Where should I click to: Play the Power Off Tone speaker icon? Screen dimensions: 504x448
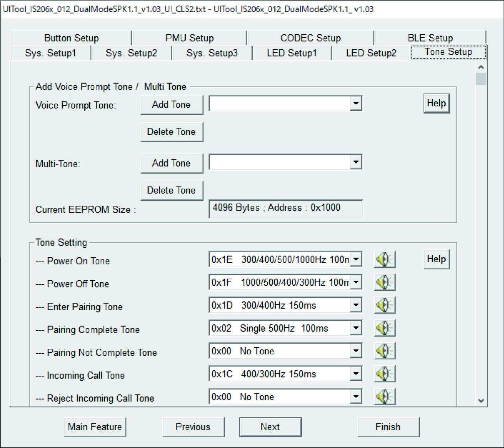(x=384, y=283)
